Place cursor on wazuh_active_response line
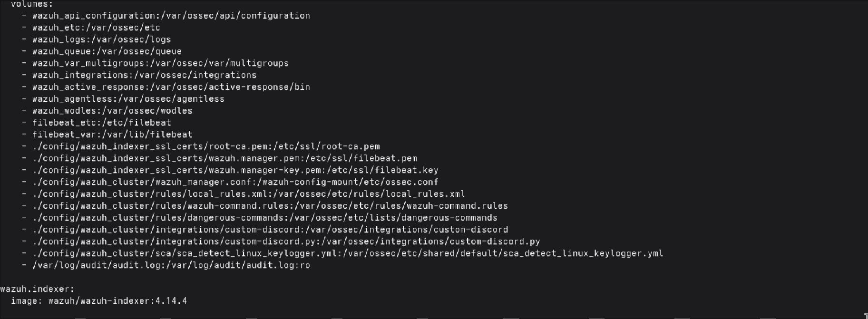Viewport: 868px width, 319px height. tap(171, 87)
